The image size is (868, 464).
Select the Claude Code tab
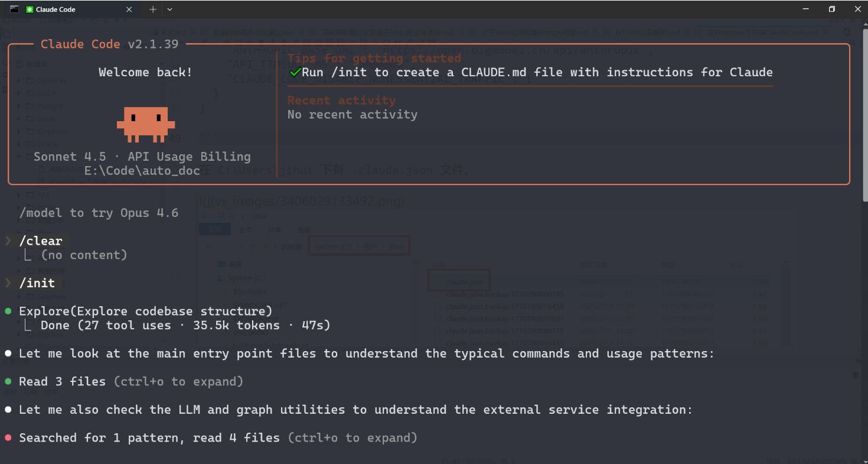73,9
